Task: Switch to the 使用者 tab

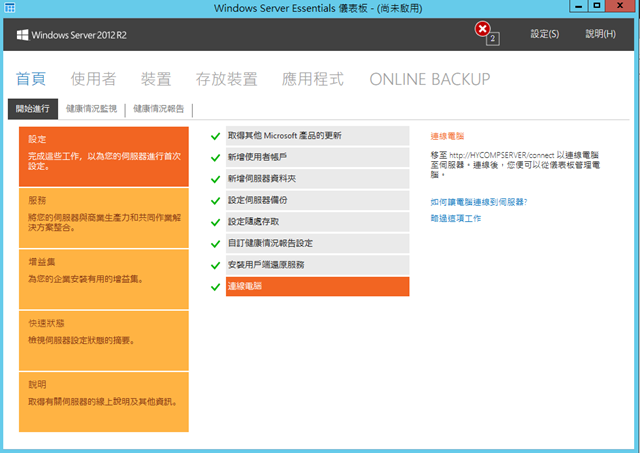Action: tap(93, 79)
